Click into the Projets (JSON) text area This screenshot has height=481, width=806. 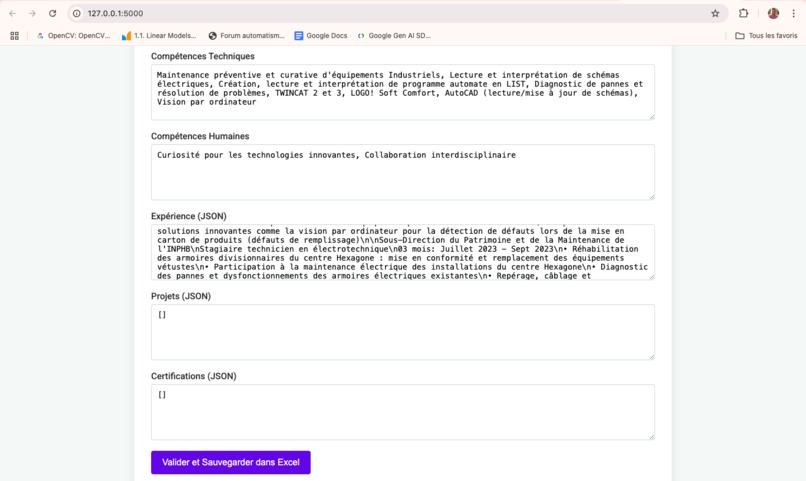(x=402, y=332)
